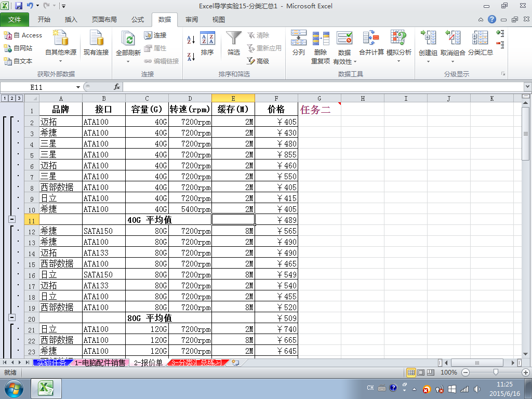This screenshot has height=399, width=532.
Task: Select column F header
Action: [276, 98]
